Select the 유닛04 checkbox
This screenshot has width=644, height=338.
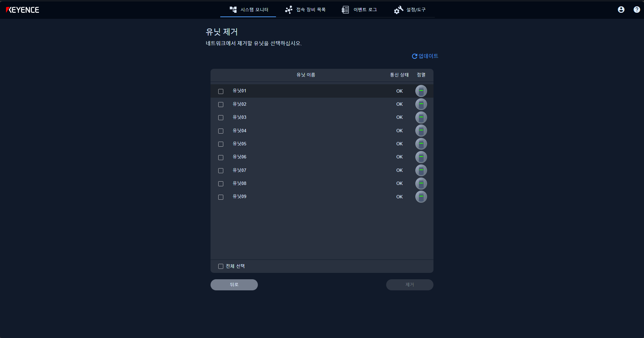tap(221, 131)
